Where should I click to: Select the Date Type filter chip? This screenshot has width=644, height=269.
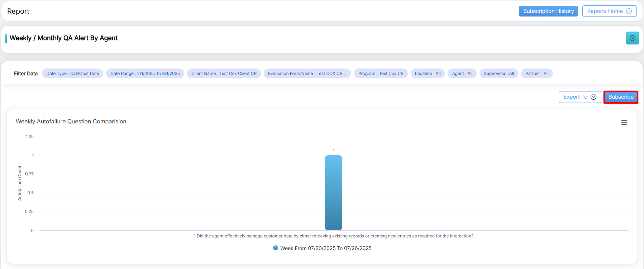point(72,74)
